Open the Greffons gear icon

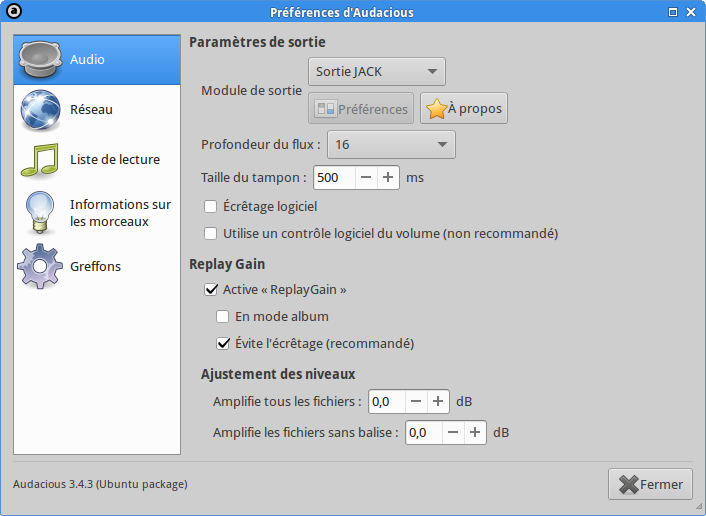click(x=40, y=266)
